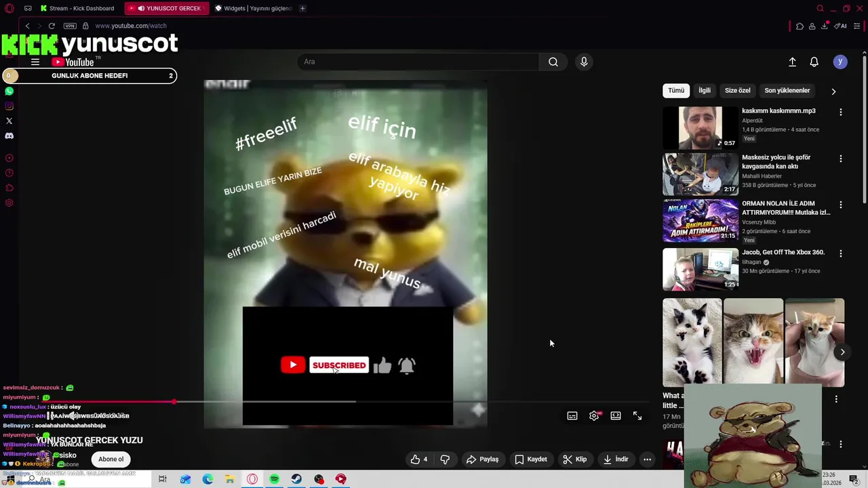Open the Opera extensions cube icon

pos(800,26)
